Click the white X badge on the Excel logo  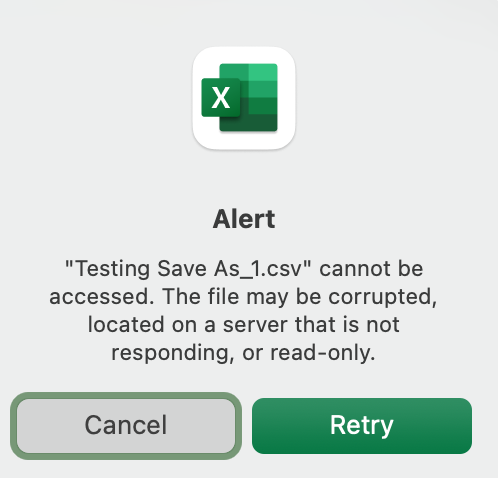click(x=221, y=98)
